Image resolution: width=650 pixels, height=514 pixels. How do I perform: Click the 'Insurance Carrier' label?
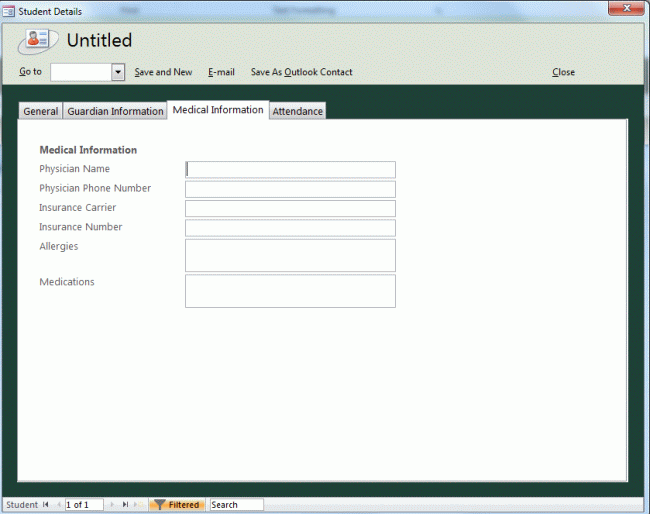[78, 207]
